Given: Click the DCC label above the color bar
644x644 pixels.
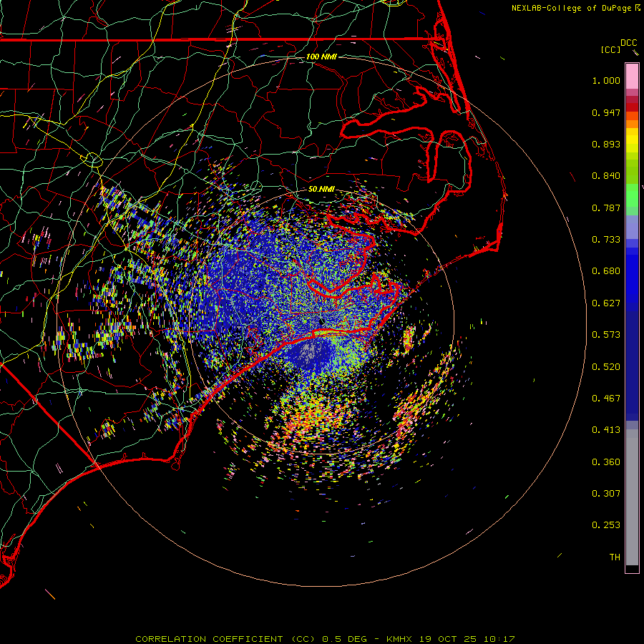Looking at the screenshot, I should (628, 43).
